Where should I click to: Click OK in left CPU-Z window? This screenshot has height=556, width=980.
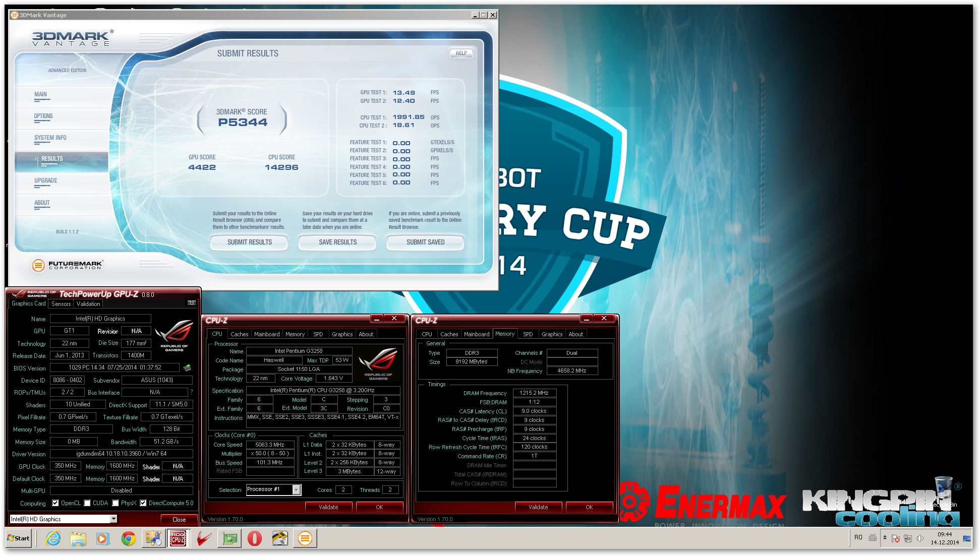[379, 507]
